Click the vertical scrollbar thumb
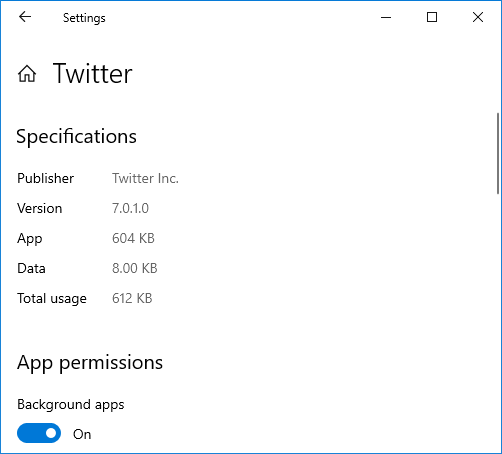 [498, 153]
